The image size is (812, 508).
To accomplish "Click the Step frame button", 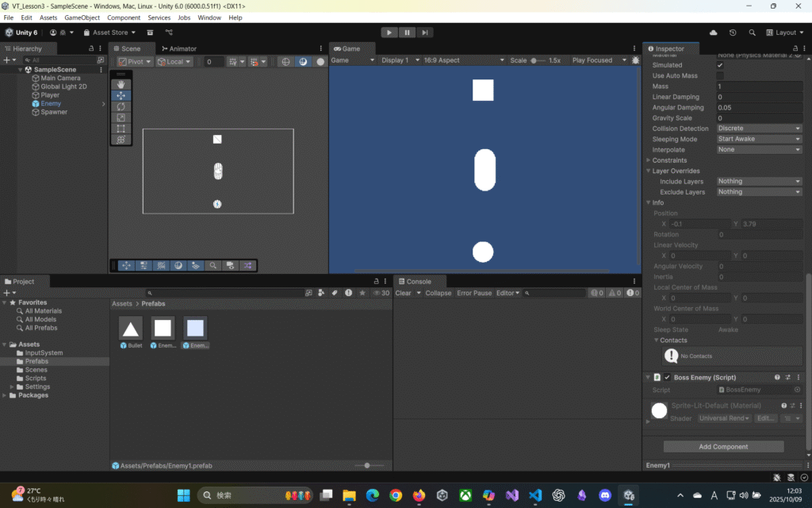I will click(x=426, y=33).
